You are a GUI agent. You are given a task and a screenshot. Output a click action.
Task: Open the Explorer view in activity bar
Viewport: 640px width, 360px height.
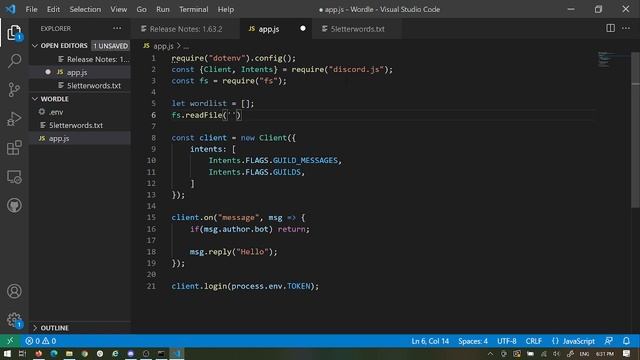[x=14, y=33]
